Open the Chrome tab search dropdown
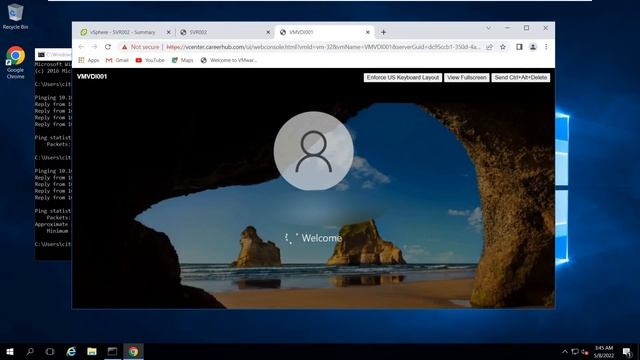The height and width of the screenshot is (360, 640). (x=488, y=28)
